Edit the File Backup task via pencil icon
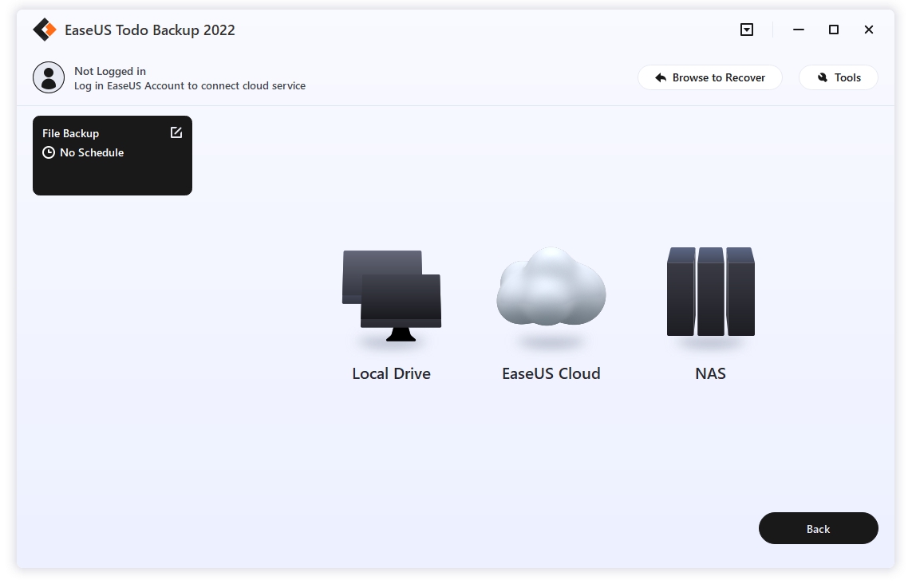 pyautogui.click(x=176, y=132)
